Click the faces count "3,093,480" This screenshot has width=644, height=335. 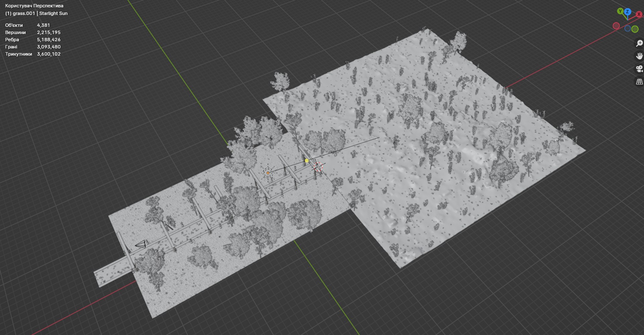49,47
